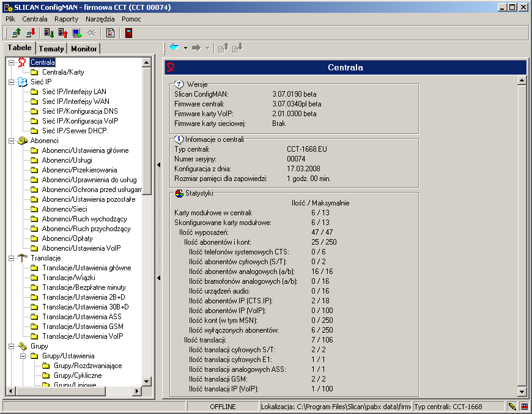Collapse the Grupy/Ustawienia subfolder node
This screenshot has height=414, width=532.
tap(23, 356)
